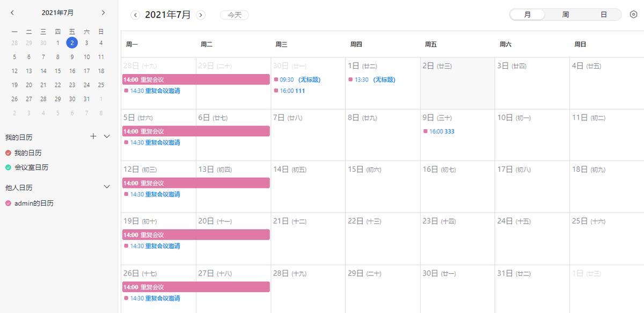Jump to today with 今天 button
Image resolution: width=644 pixels, height=313 pixels.
point(235,15)
